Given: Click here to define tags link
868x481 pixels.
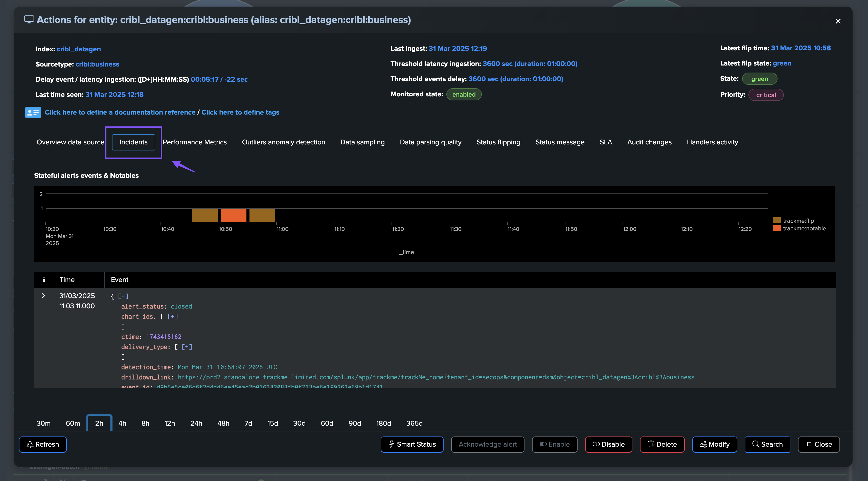Looking at the screenshot, I should tap(240, 112).
